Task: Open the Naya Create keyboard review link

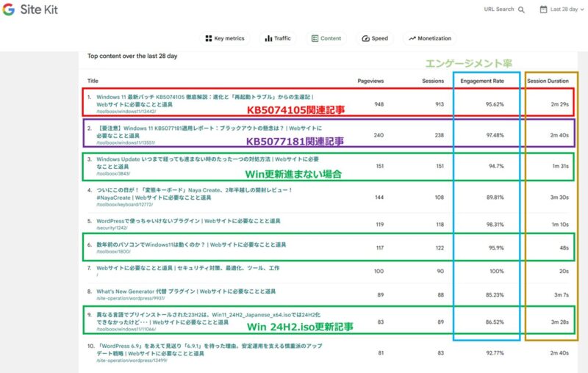Action: (194, 194)
